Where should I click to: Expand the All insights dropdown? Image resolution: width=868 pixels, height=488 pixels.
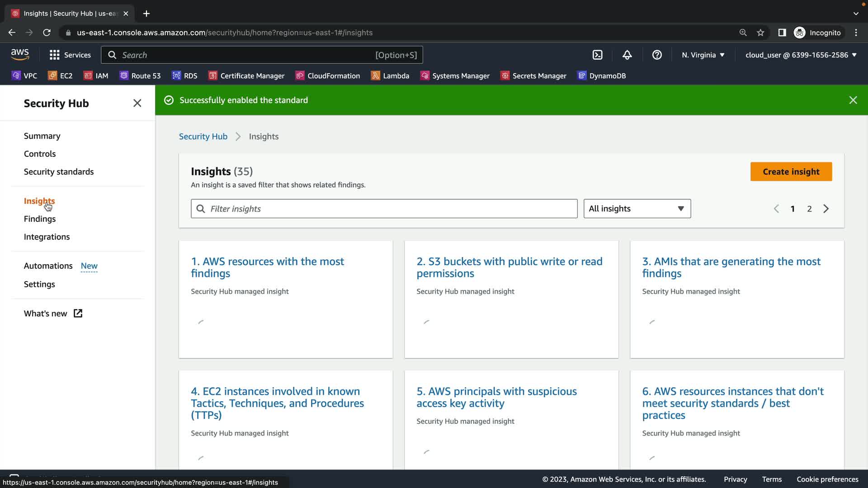[637, 209]
